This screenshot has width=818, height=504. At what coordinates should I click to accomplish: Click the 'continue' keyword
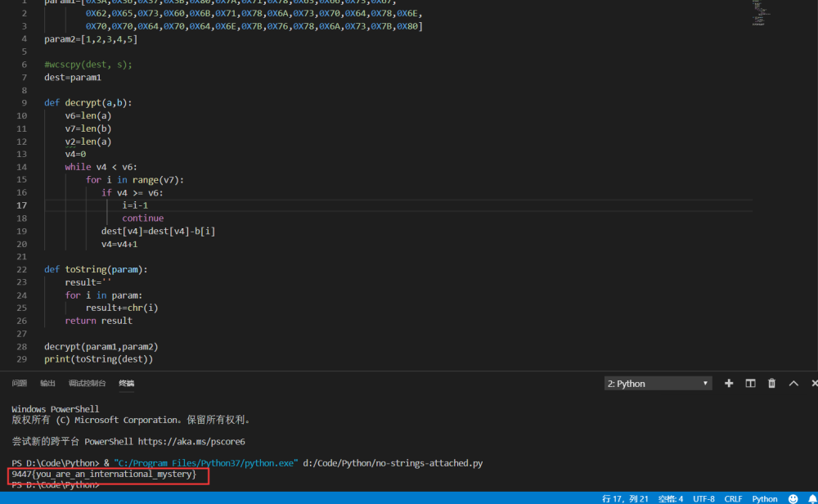pyautogui.click(x=143, y=218)
